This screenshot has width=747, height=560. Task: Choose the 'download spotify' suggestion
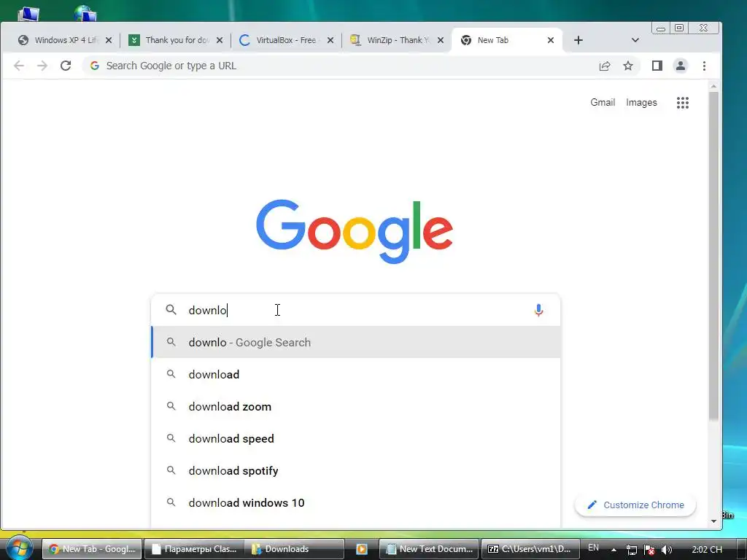[355, 470]
